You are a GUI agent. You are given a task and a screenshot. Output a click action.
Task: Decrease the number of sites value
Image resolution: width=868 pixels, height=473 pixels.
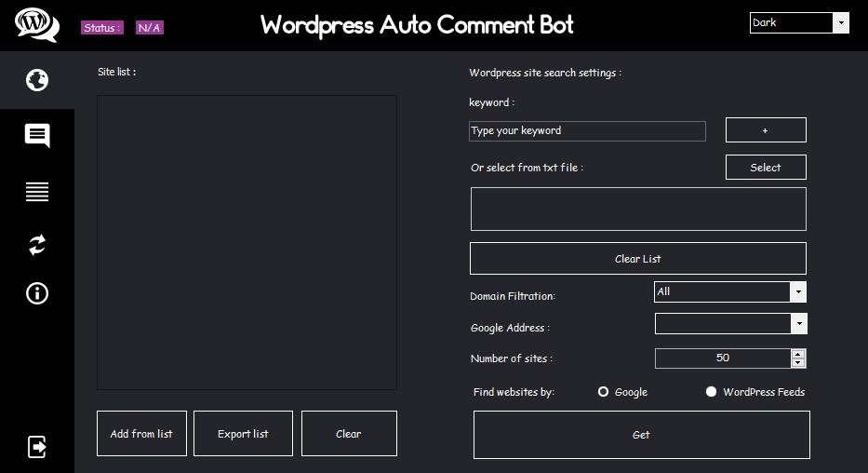click(798, 362)
